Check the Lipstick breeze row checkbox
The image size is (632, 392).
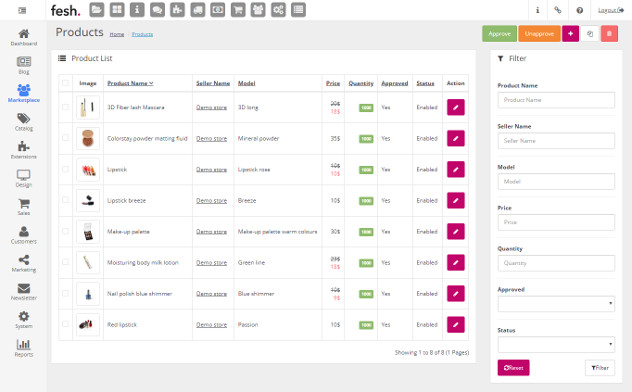coord(65,200)
